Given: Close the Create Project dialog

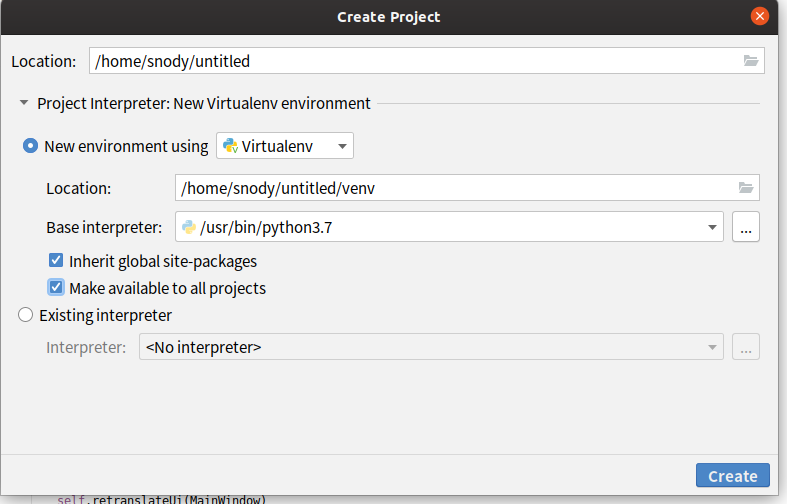Looking at the screenshot, I should click(760, 16).
